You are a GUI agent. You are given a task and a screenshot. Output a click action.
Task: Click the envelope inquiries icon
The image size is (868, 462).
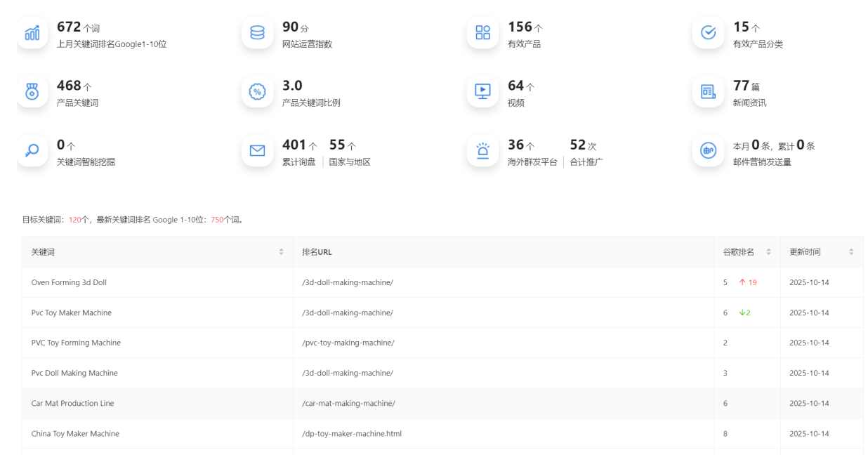258,150
